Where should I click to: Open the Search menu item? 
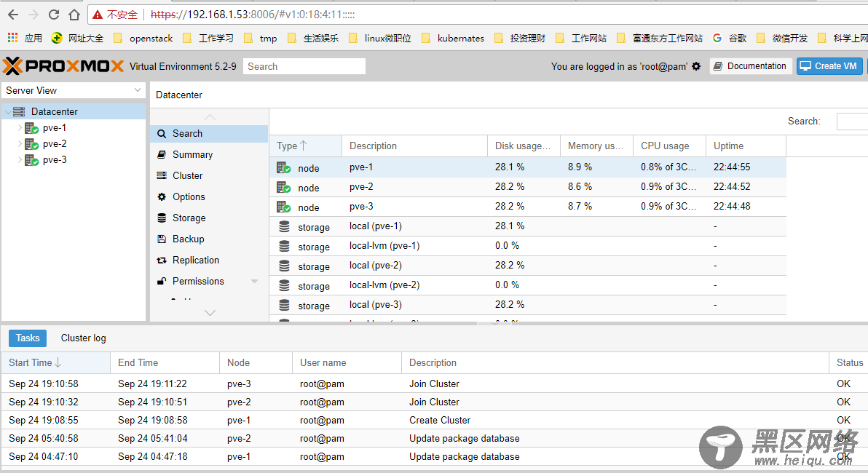209,134
